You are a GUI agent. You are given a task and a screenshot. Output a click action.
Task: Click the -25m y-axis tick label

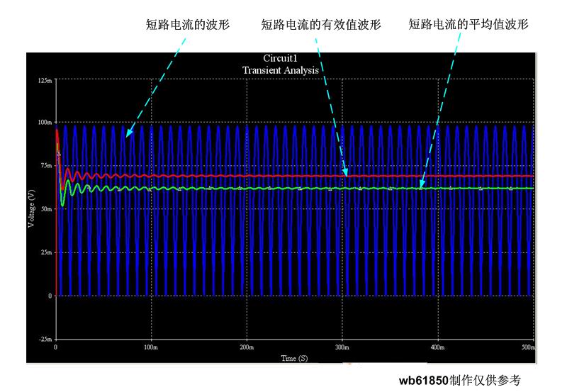pos(44,339)
